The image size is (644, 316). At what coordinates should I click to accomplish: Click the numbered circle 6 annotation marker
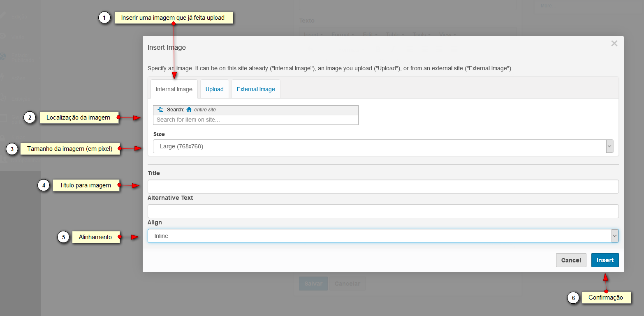click(573, 298)
